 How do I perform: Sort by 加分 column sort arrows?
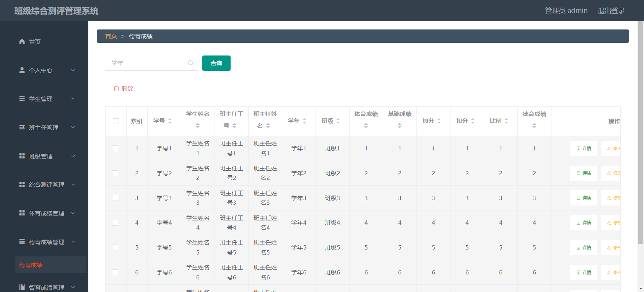[x=439, y=121]
